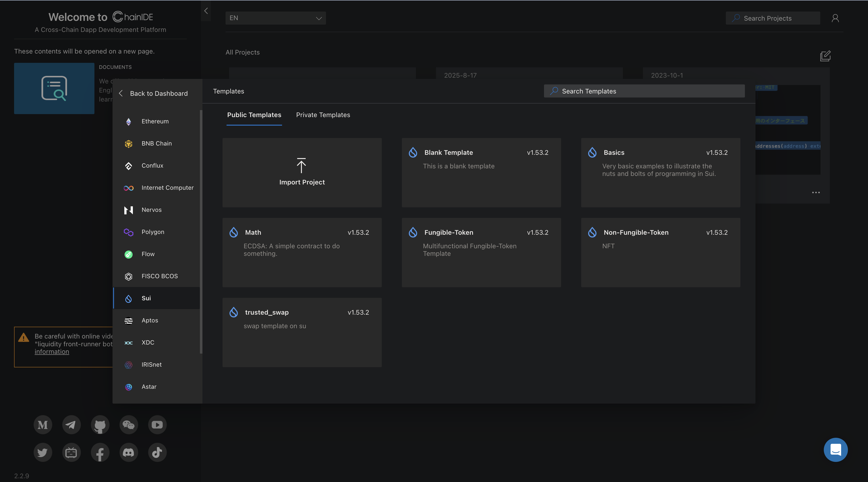The height and width of the screenshot is (482, 868).
Task: Go Back to Dashboard
Action: 154,93
